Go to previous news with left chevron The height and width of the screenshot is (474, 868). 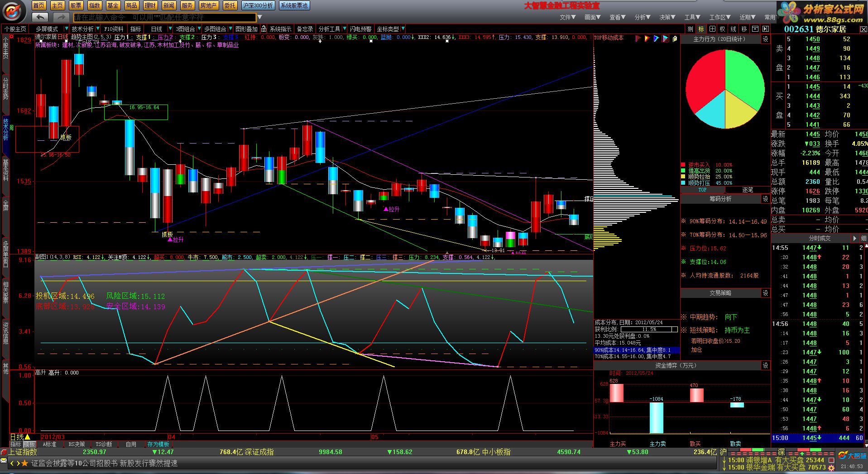tap(12, 463)
